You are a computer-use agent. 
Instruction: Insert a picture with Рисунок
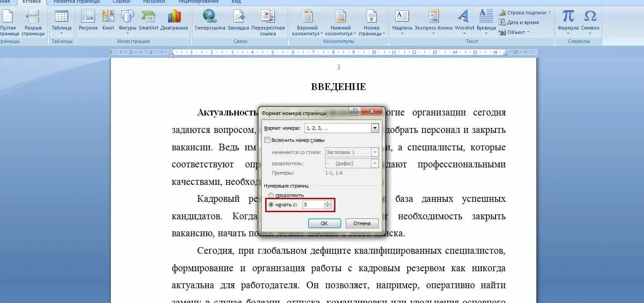click(88, 20)
